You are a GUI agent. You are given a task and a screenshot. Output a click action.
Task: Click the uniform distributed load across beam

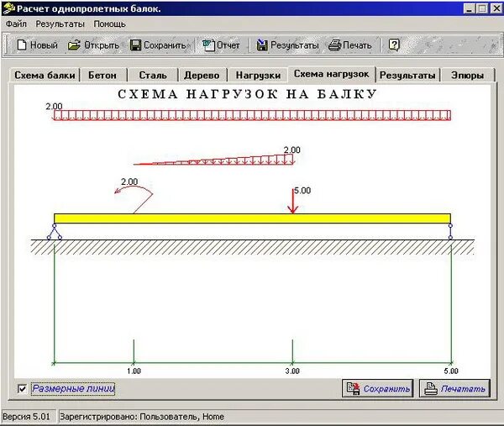(x=252, y=115)
